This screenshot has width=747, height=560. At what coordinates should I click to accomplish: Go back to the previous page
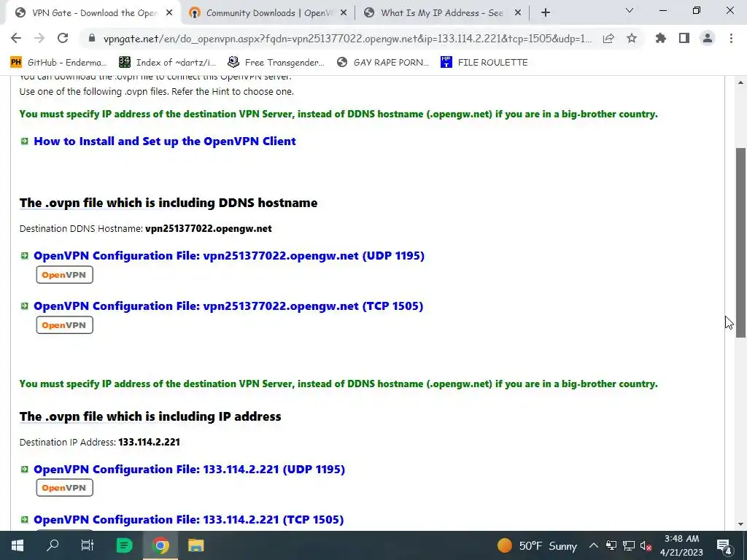pos(16,38)
